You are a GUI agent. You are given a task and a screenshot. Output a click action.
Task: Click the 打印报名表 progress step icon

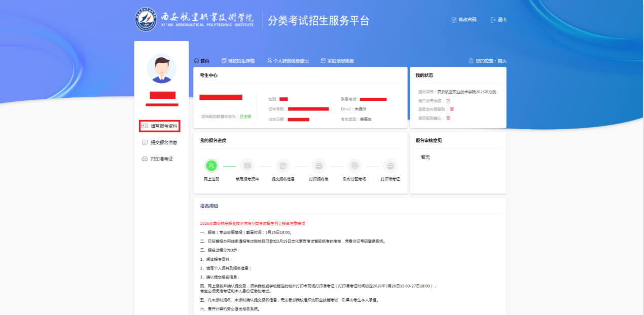pyautogui.click(x=319, y=166)
